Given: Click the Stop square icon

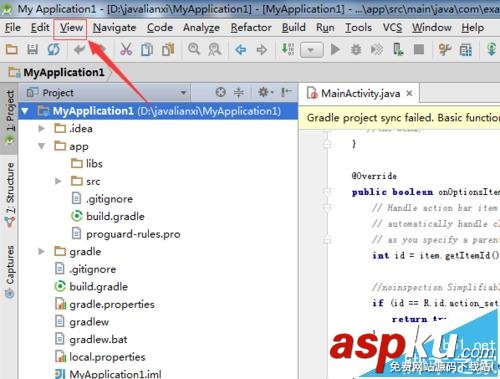Looking at the screenshot, I should [419, 50].
